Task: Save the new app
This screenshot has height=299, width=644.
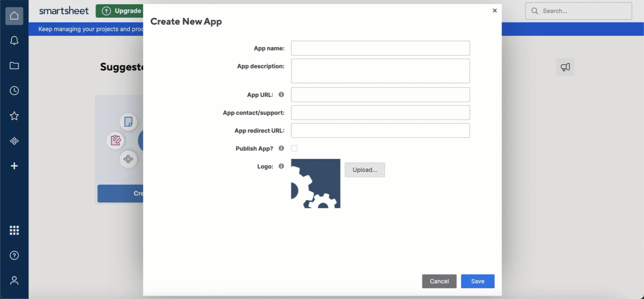Action: [x=478, y=281]
